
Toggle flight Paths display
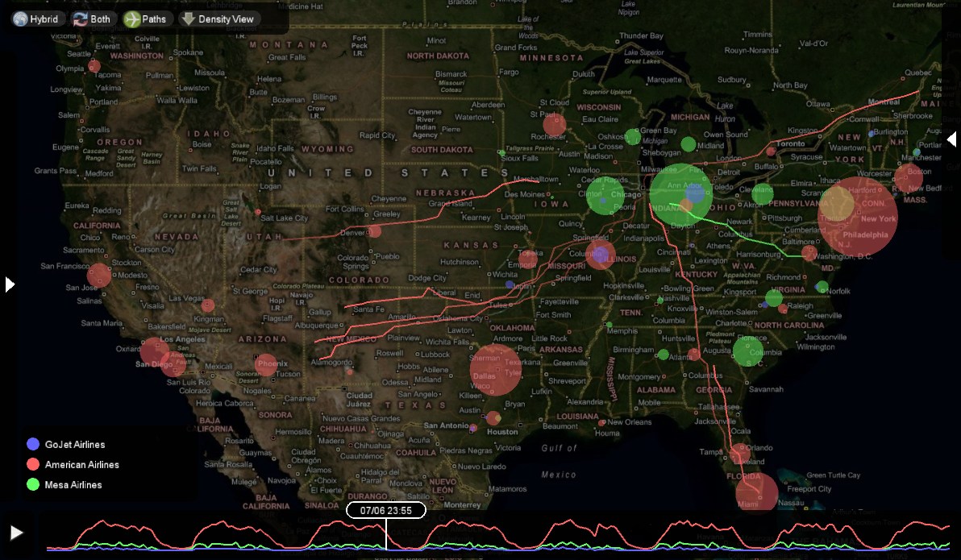145,19
